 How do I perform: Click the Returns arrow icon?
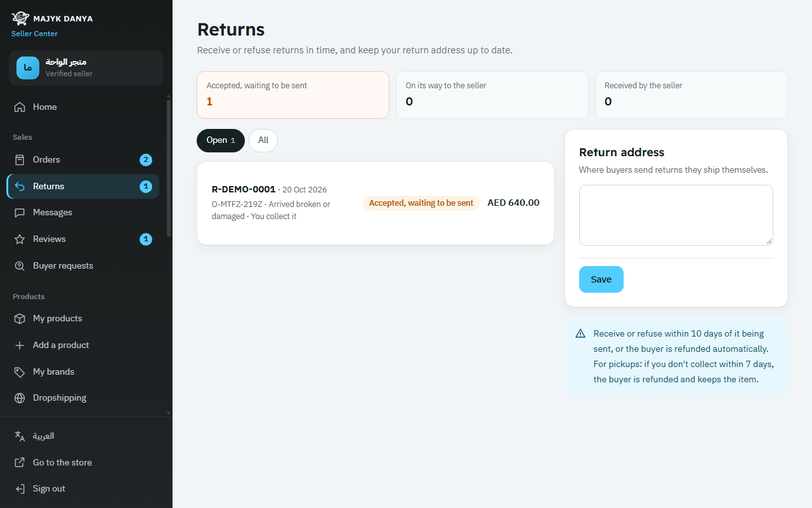tap(20, 187)
